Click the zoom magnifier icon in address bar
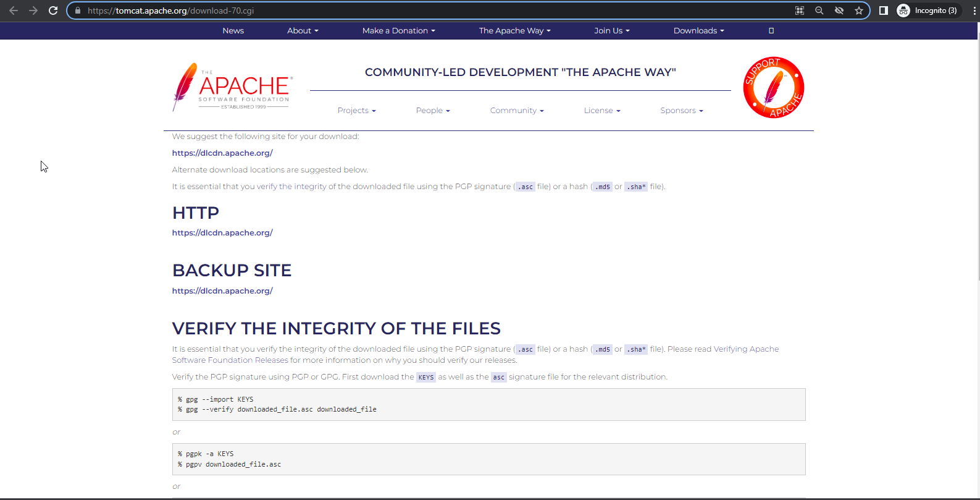The width and height of the screenshot is (980, 500). pyautogui.click(x=819, y=11)
